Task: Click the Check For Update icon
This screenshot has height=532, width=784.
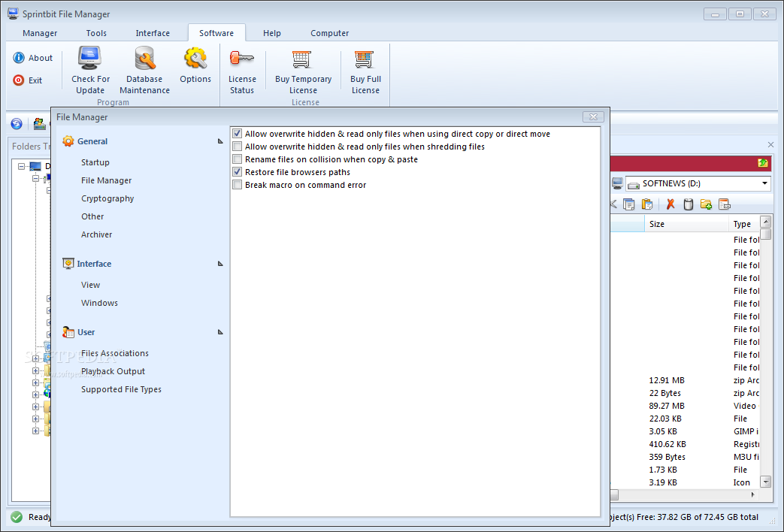Action: (x=90, y=59)
